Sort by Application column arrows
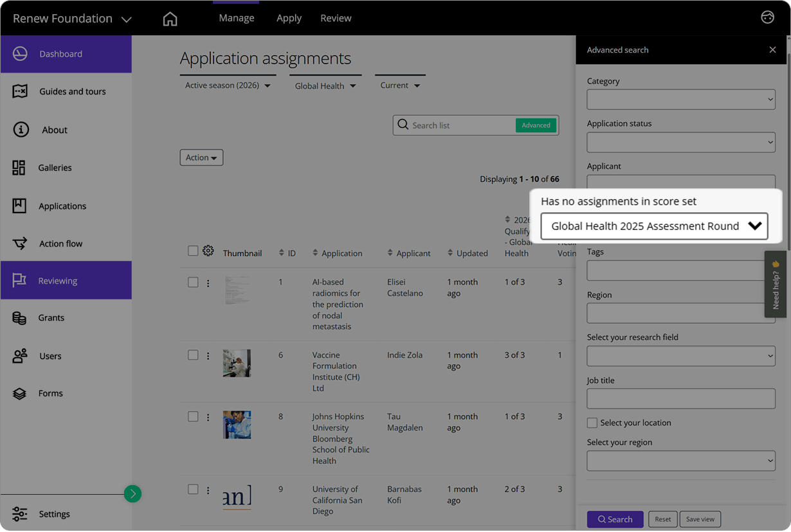Viewport: 791px width, 532px height. pos(315,253)
